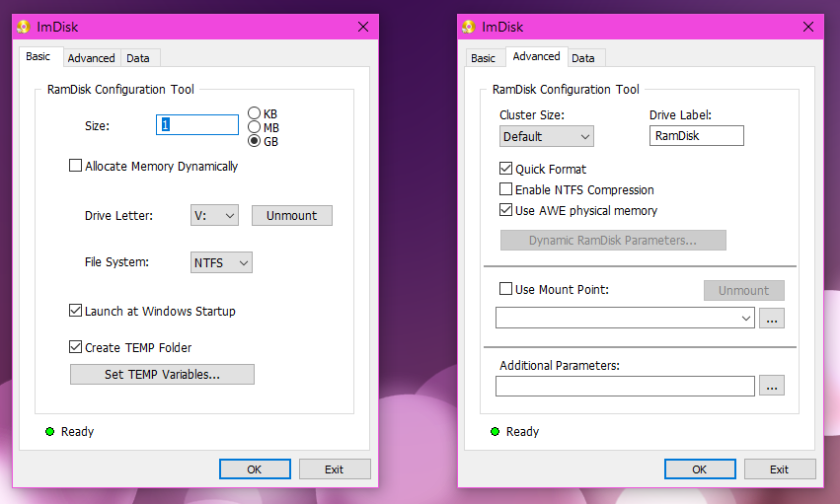Click the browse button next to the mount point field
This screenshot has width=840, height=504.
[772, 319]
